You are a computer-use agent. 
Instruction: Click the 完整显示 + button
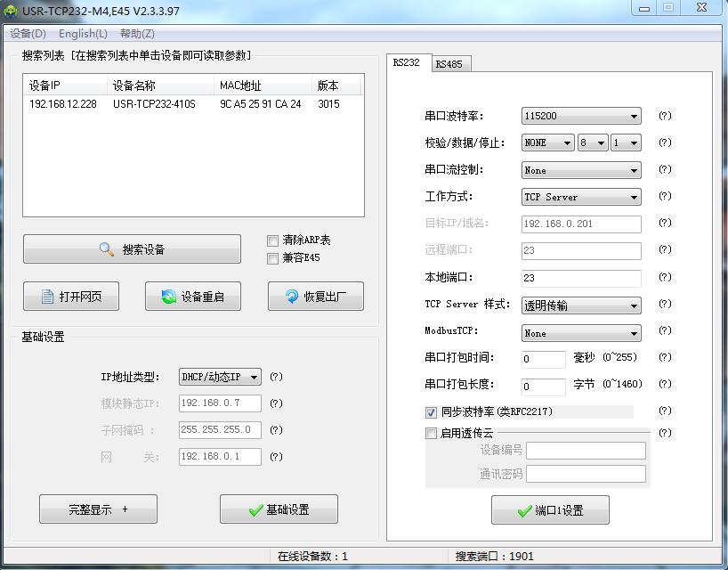click(x=98, y=509)
